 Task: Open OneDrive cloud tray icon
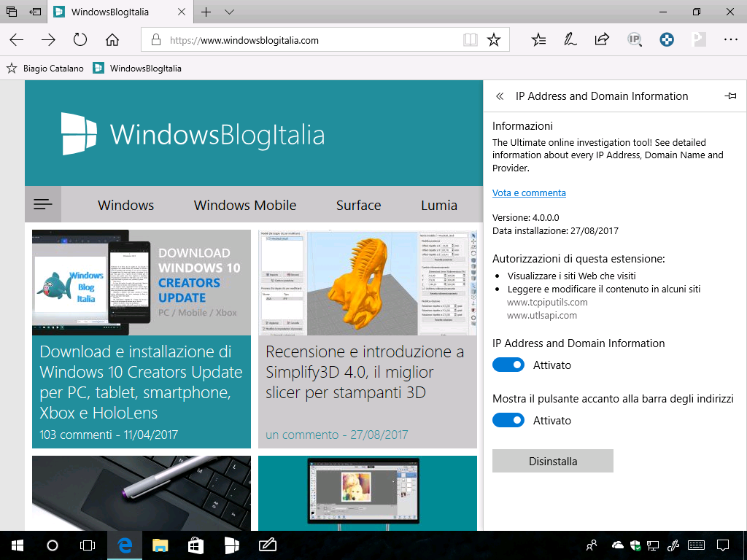pos(617,545)
